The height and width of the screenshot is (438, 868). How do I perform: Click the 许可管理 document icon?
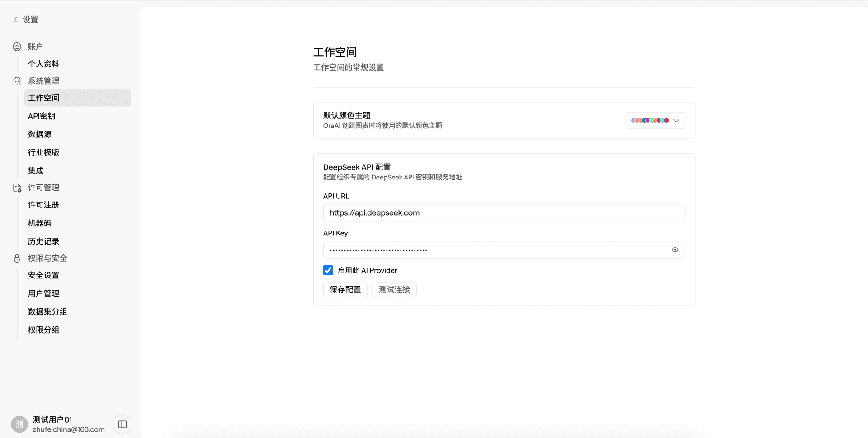(x=17, y=188)
